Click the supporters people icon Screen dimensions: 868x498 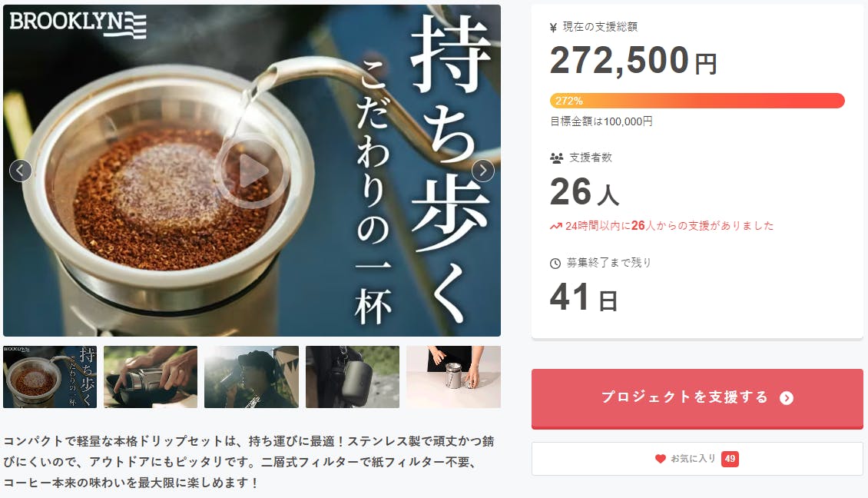556,158
